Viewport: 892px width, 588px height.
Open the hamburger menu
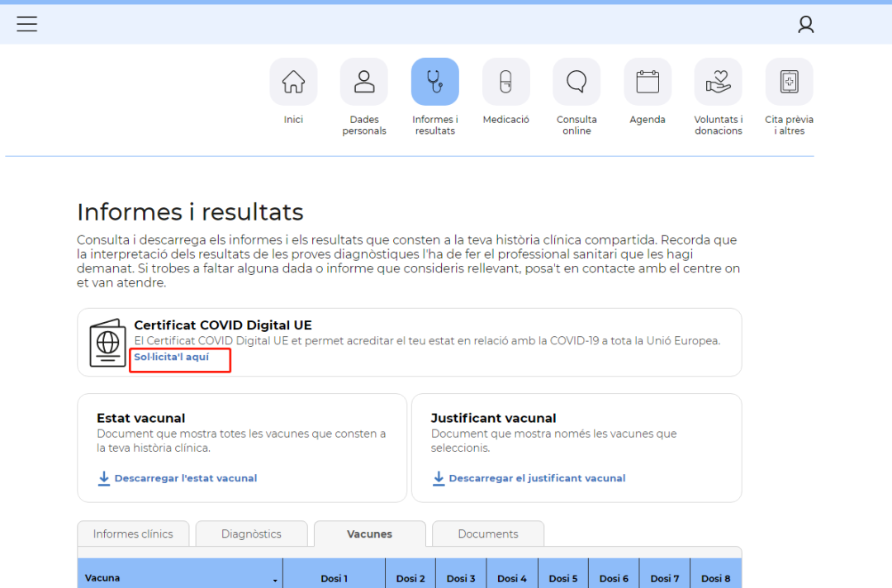26,24
